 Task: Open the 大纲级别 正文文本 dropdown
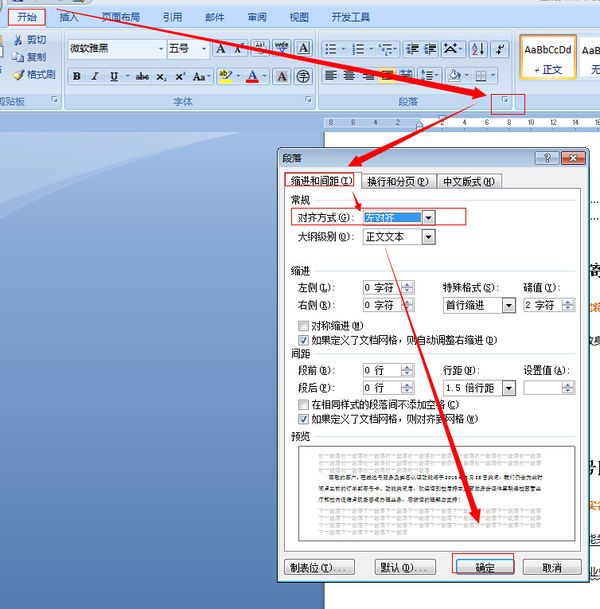click(428, 237)
